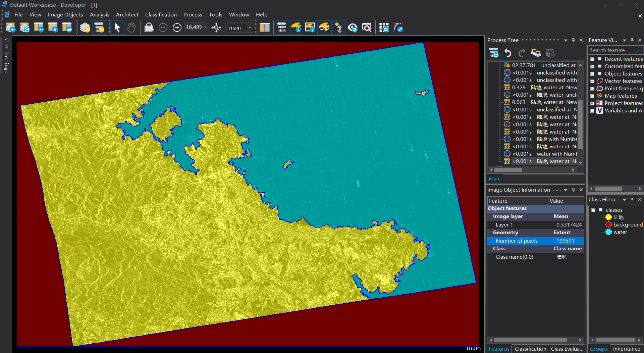
Task: Click the cyan water class swatch
Action: (608, 232)
